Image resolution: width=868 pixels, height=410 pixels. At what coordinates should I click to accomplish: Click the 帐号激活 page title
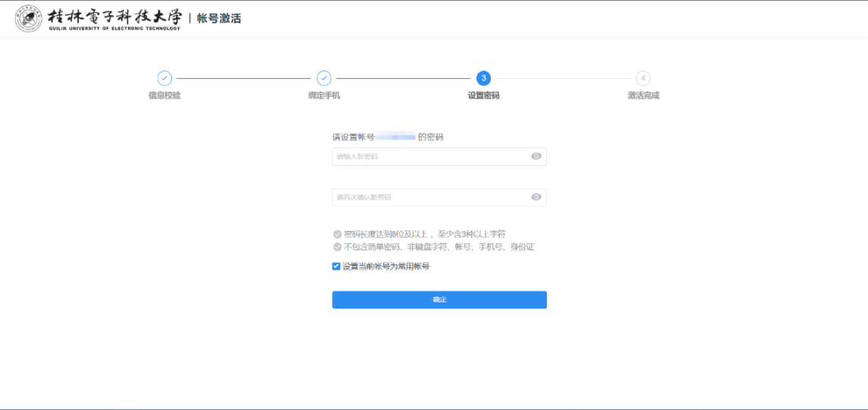pos(219,18)
